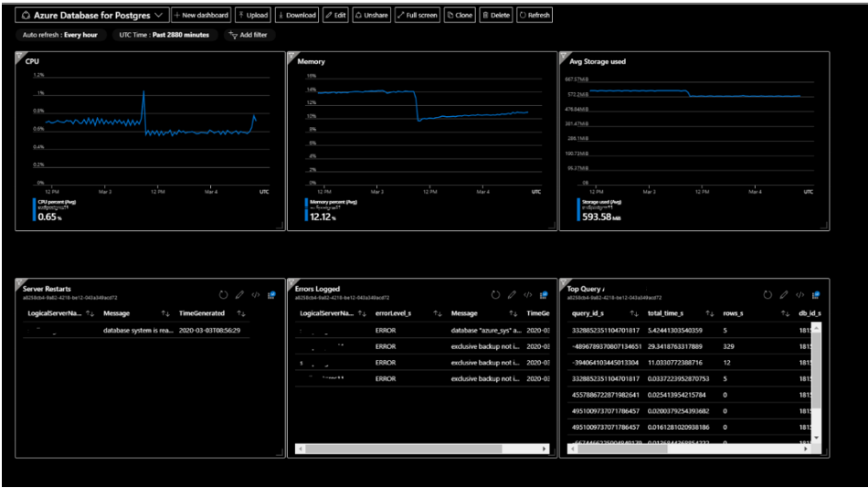Viewport: 868px width, 488px height.
Task: Click down arrow of Top Query vertical scrollbar
Action: (816, 438)
